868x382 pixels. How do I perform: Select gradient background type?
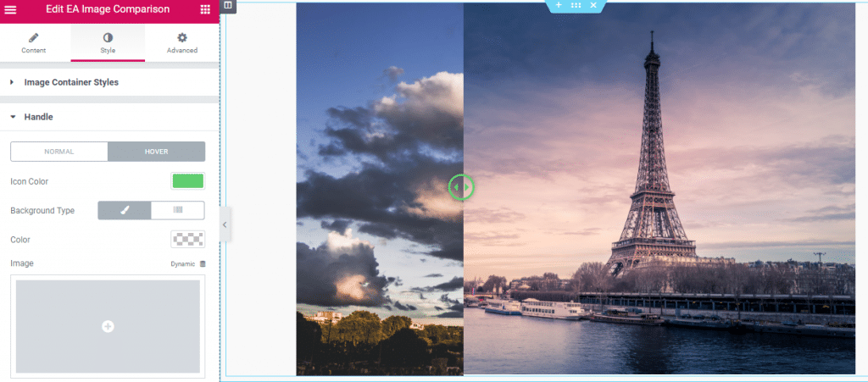pyautogui.click(x=178, y=210)
